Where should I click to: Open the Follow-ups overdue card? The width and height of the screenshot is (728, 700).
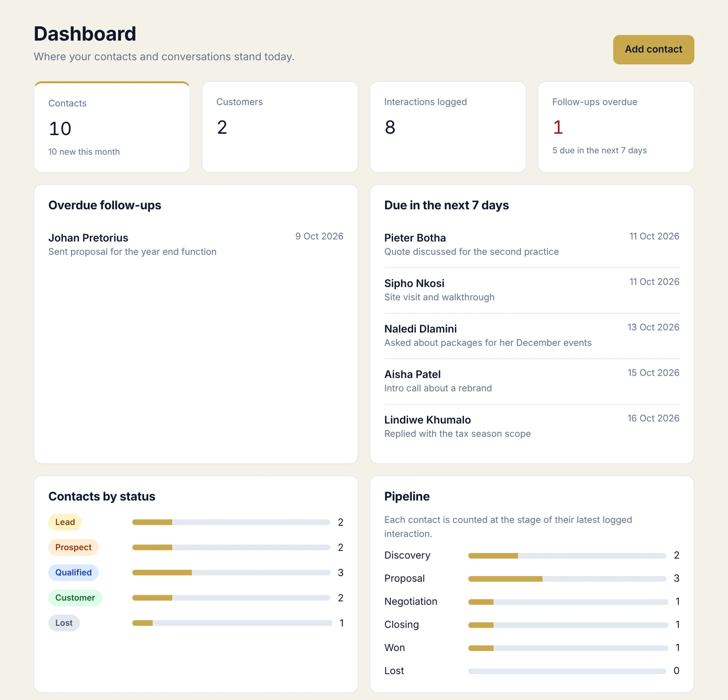pyautogui.click(x=616, y=127)
